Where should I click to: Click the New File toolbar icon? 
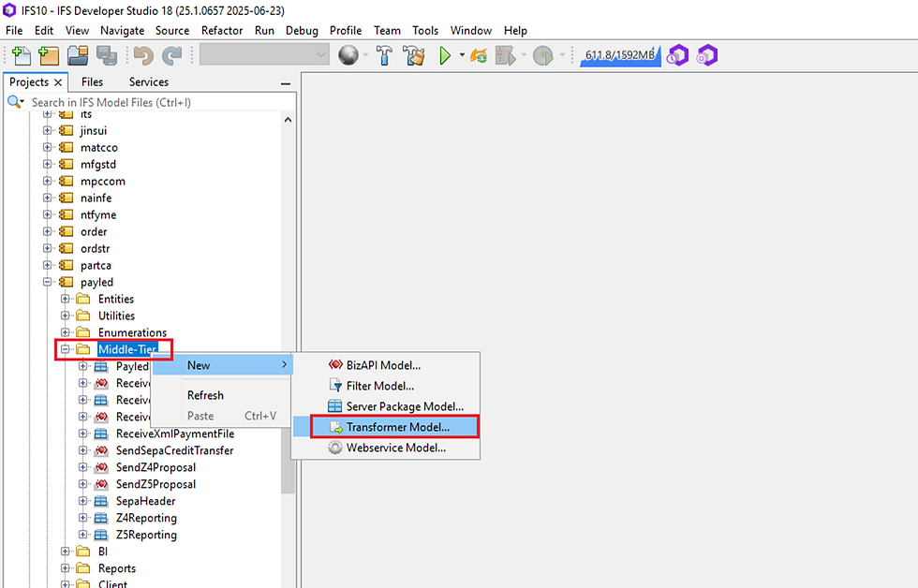tap(21, 55)
